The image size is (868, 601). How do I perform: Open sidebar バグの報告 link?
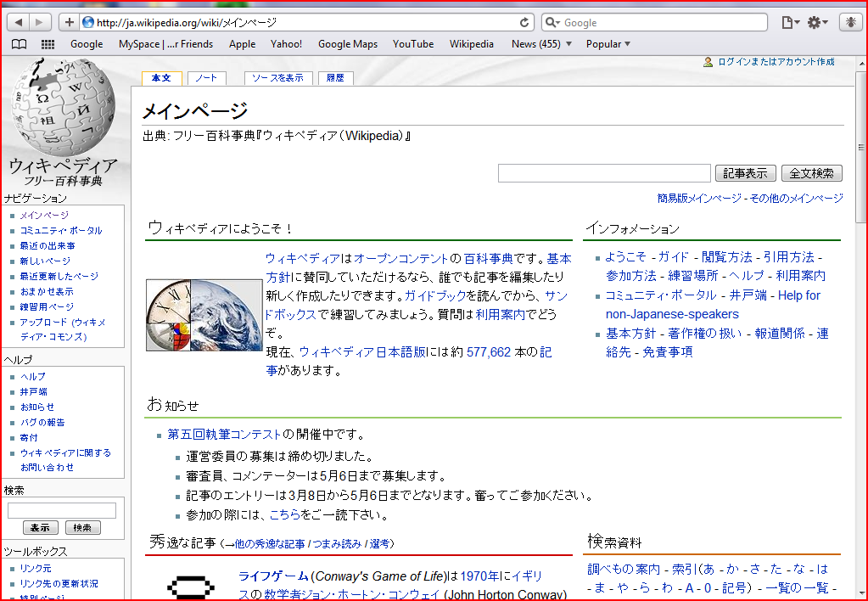(x=42, y=422)
